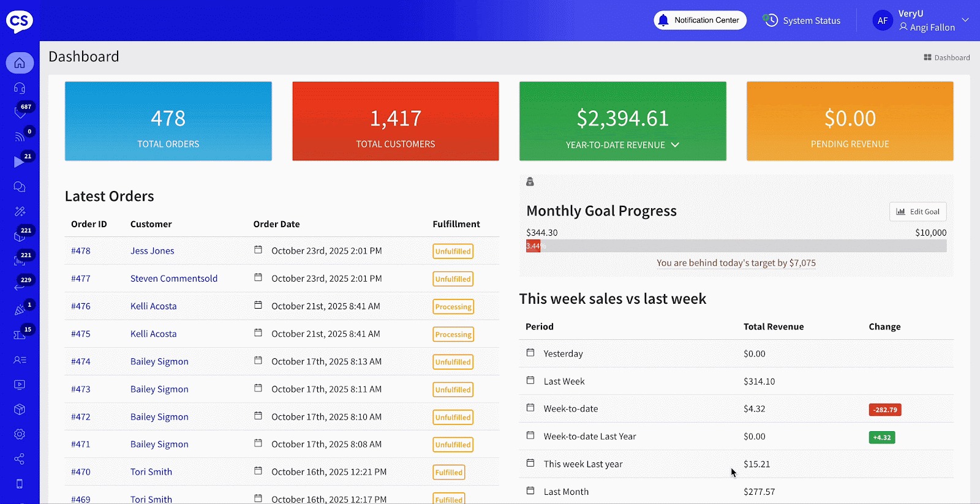Open customer Steven Commentsold link
980x504 pixels.
[174, 279]
